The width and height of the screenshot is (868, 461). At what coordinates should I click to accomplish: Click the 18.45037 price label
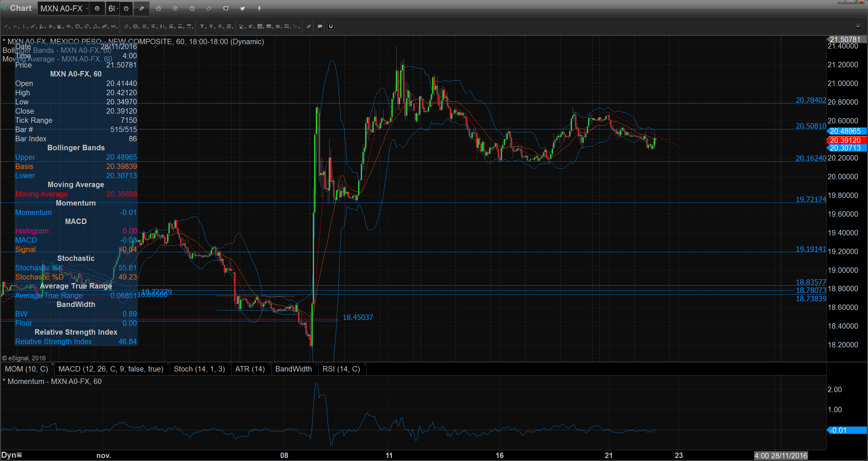tap(358, 318)
